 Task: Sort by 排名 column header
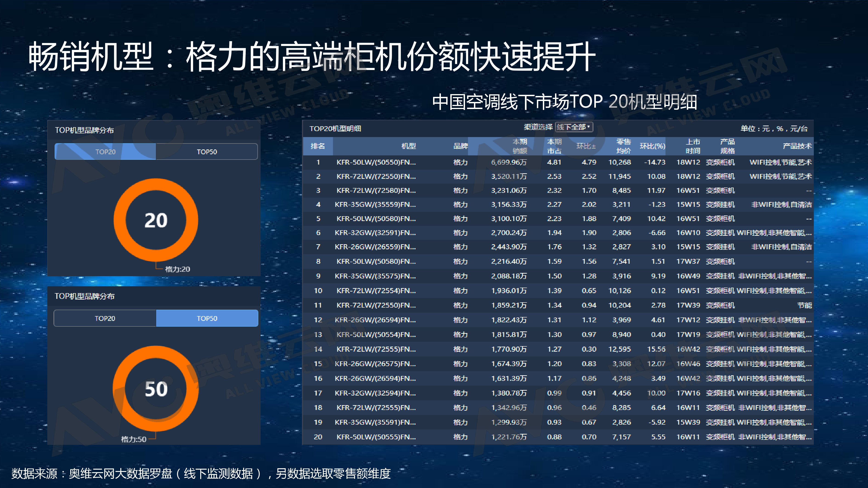(x=317, y=146)
